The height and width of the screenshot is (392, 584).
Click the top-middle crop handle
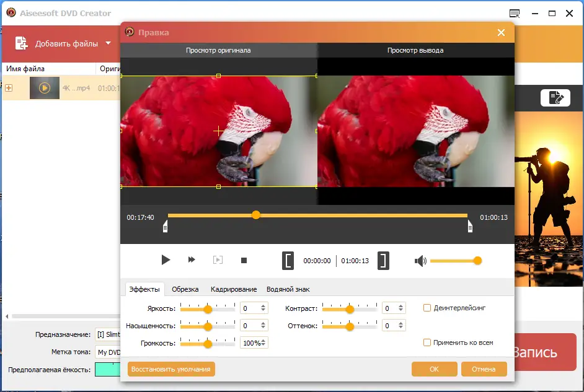(x=219, y=76)
